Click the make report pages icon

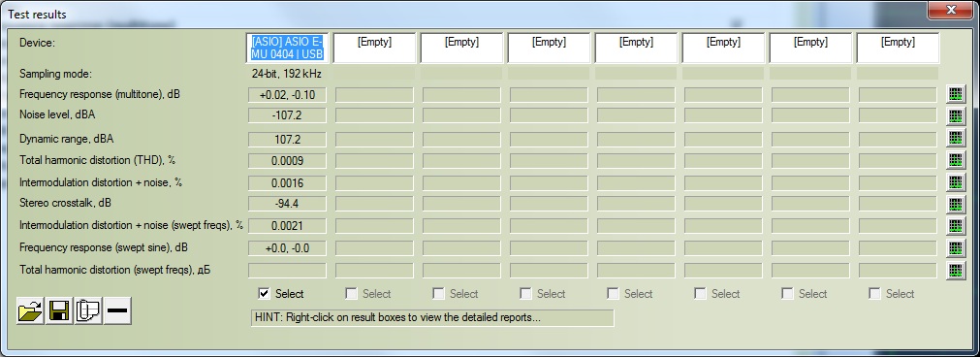pyautogui.click(x=88, y=310)
